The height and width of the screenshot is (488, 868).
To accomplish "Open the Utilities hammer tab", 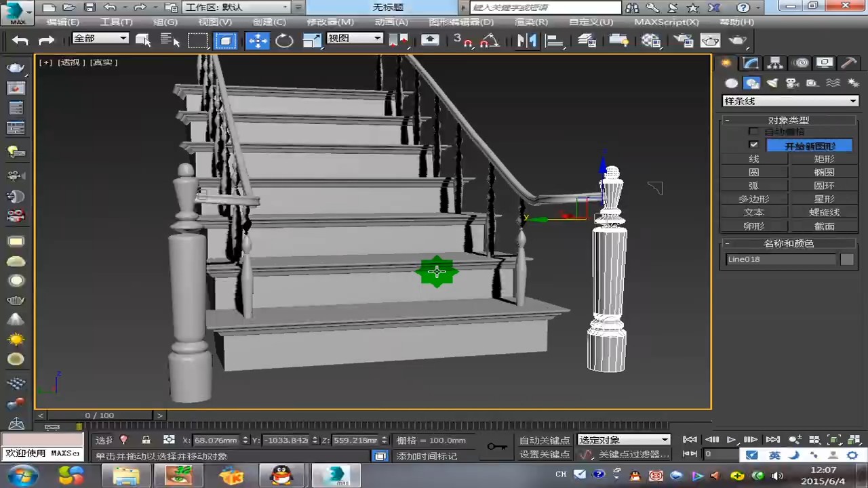I will click(848, 63).
